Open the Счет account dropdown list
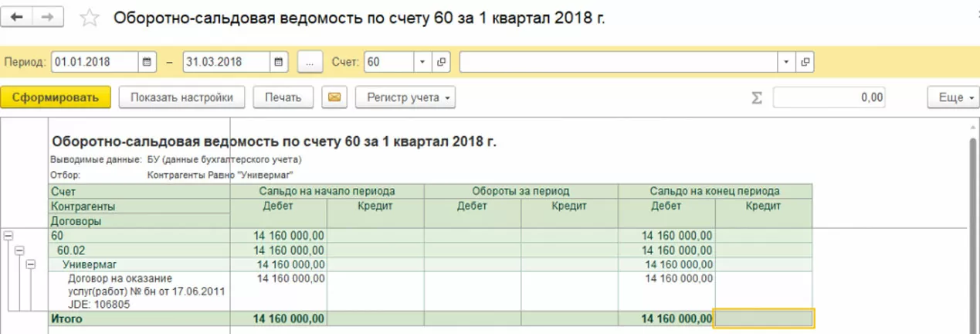 coord(422,62)
